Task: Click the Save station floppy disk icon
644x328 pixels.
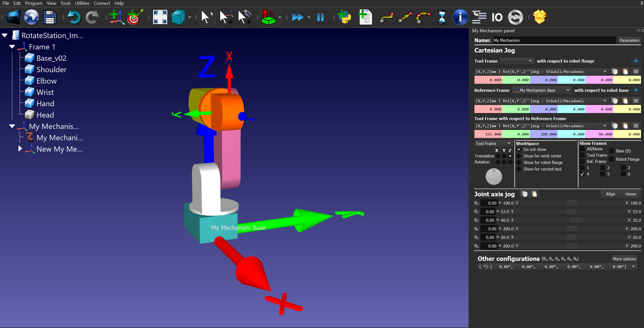Action: click(50, 17)
